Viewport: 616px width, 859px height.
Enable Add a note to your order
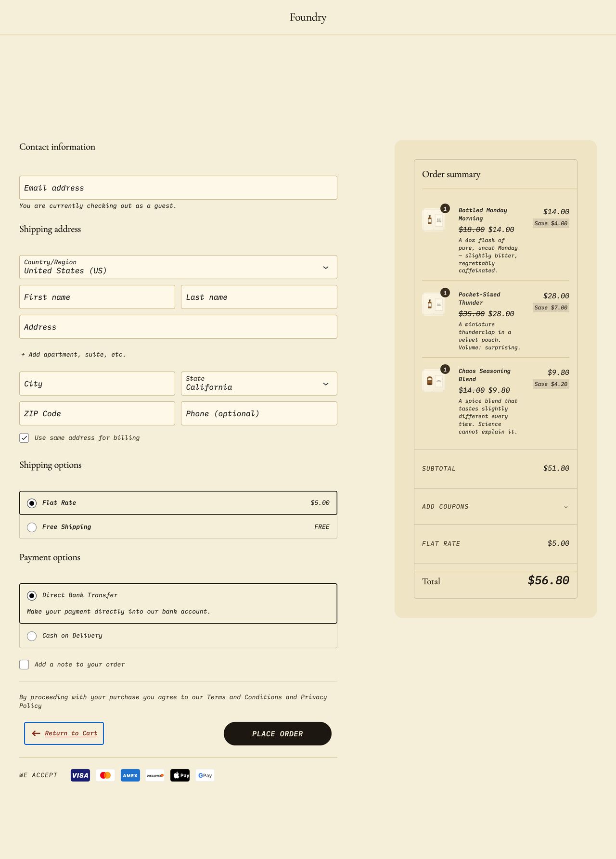tap(24, 665)
